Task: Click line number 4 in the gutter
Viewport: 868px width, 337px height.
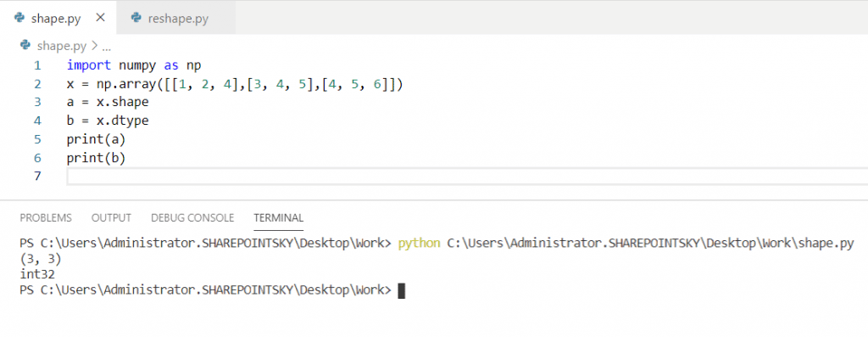Action: [x=37, y=121]
